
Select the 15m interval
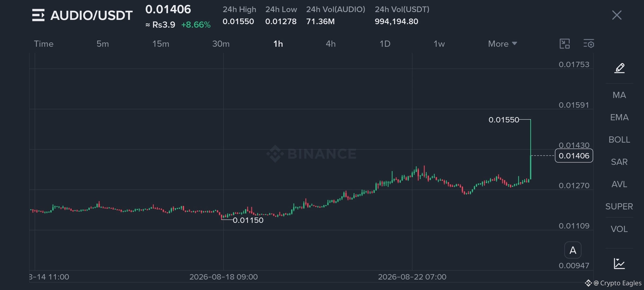161,44
